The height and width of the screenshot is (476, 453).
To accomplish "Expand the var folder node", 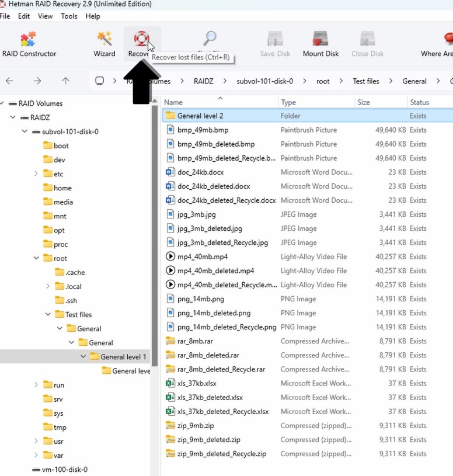I will 36,456.
